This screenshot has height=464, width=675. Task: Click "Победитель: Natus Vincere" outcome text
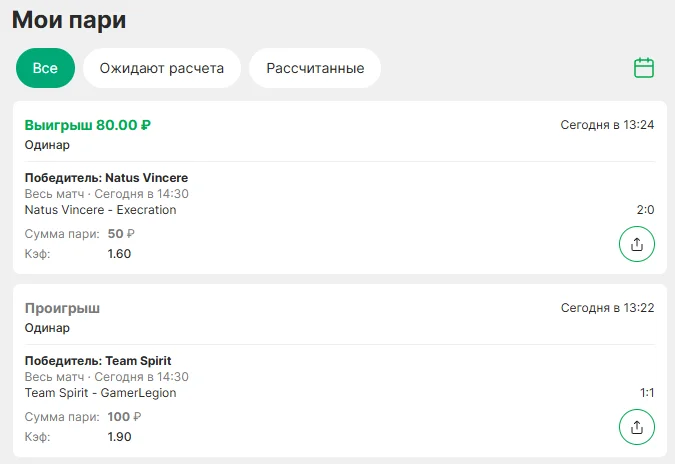coord(92,178)
